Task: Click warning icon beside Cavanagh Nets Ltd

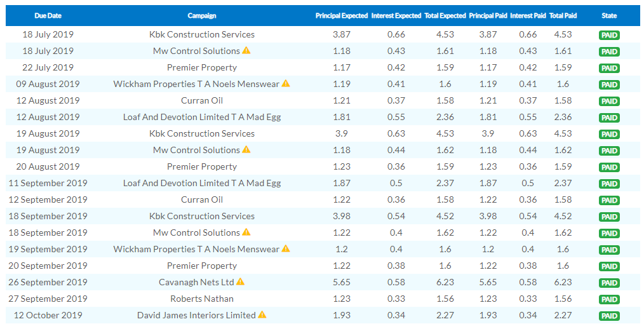Action: coord(240,282)
